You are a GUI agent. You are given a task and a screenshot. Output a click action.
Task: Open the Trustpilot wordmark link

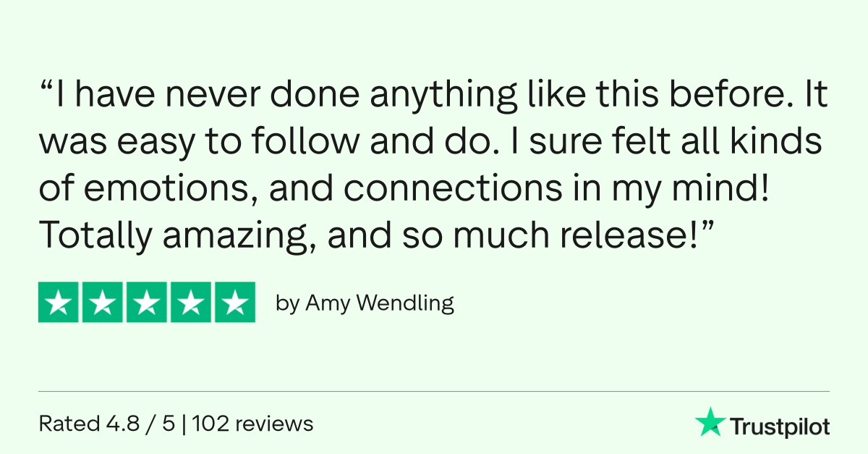[779, 426]
